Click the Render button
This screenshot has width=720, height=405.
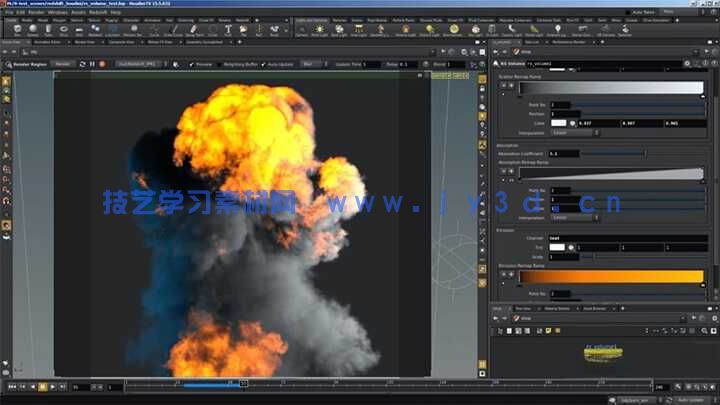(62, 64)
